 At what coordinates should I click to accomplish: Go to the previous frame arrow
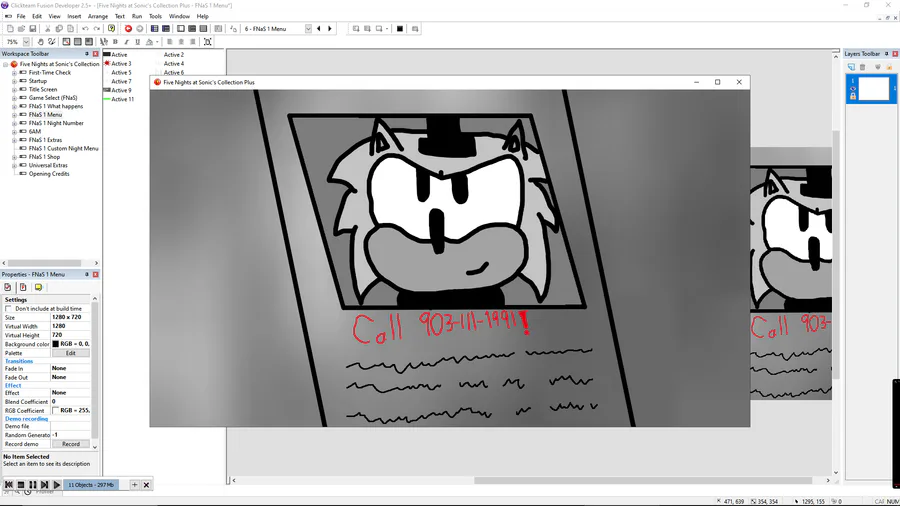coord(319,29)
